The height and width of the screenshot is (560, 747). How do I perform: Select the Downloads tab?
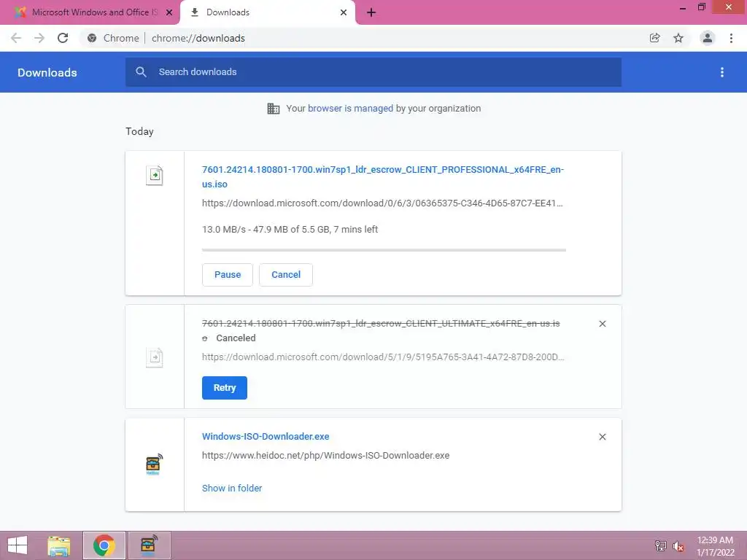(268, 12)
